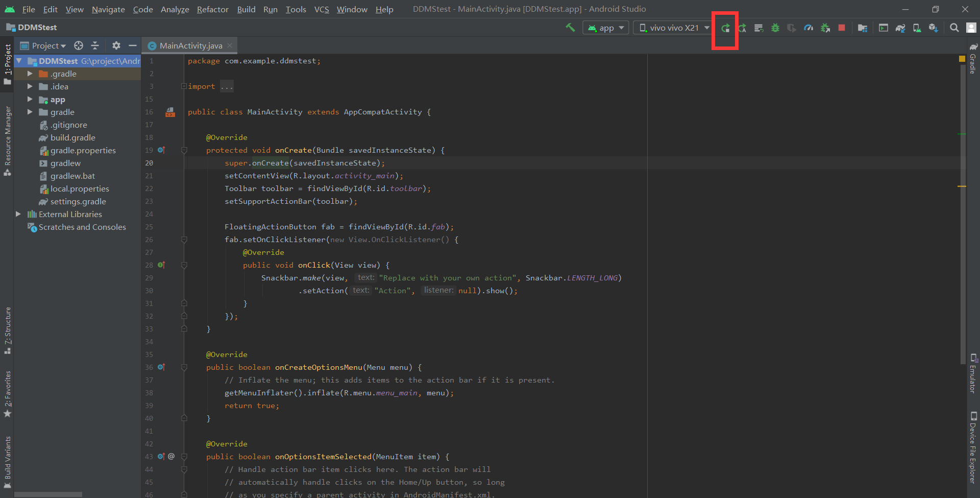Open Project Structure icon

point(863,28)
